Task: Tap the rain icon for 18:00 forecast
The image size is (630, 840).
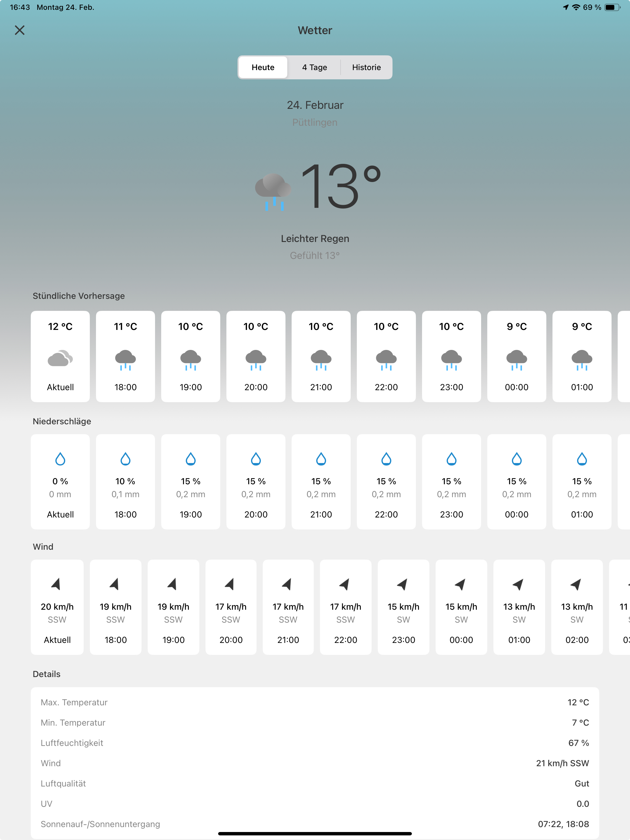Action: (126, 360)
